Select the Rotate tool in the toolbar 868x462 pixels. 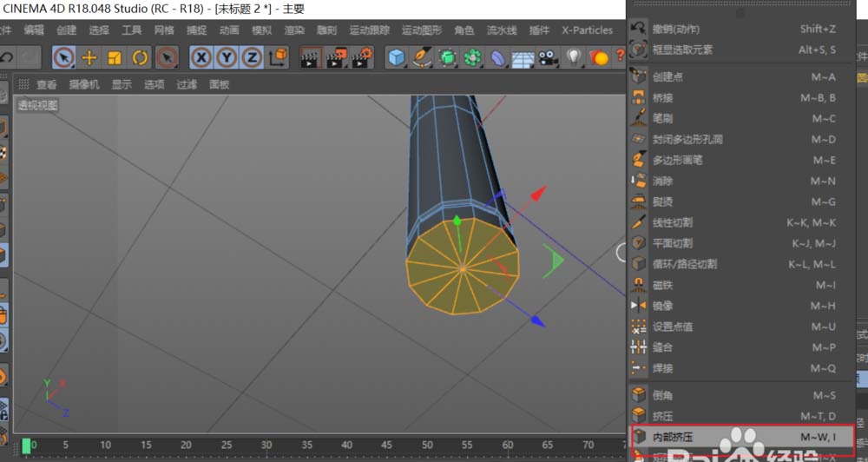pos(140,57)
